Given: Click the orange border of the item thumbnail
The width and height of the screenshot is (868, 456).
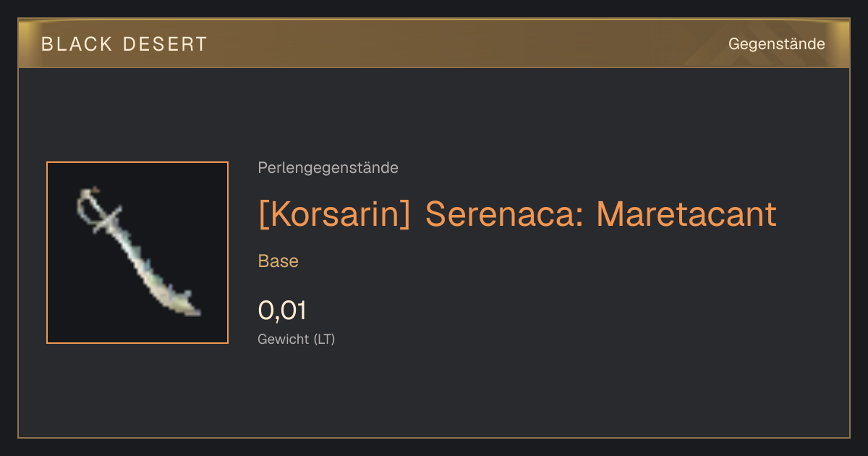Looking at the screenshot, I should [47, 253].
